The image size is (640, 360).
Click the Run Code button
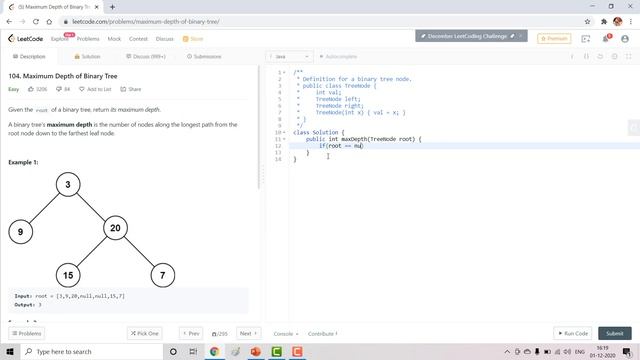pyautogui.click(x=573, y=333)
